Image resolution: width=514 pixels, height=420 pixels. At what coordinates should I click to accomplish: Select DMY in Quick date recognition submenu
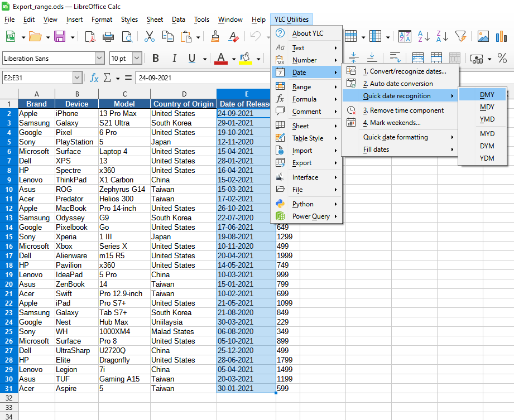coord(487,95)
